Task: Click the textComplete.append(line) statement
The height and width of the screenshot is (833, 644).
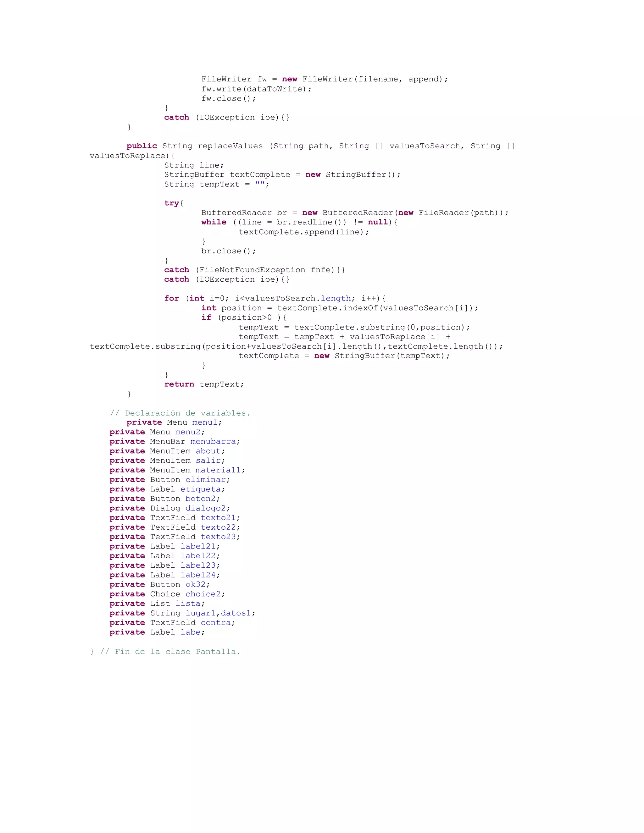Action: pos(304,232)
